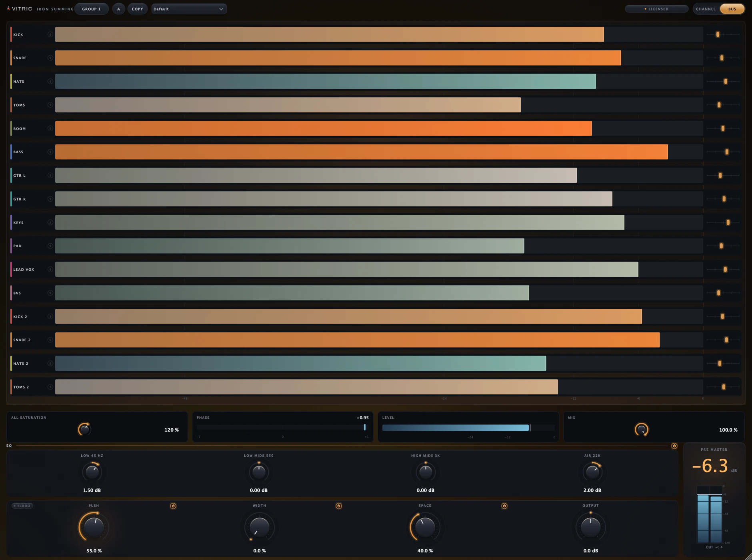Click the KICK channel pan slider handle
752x560 pixels.
click(718, 34)
